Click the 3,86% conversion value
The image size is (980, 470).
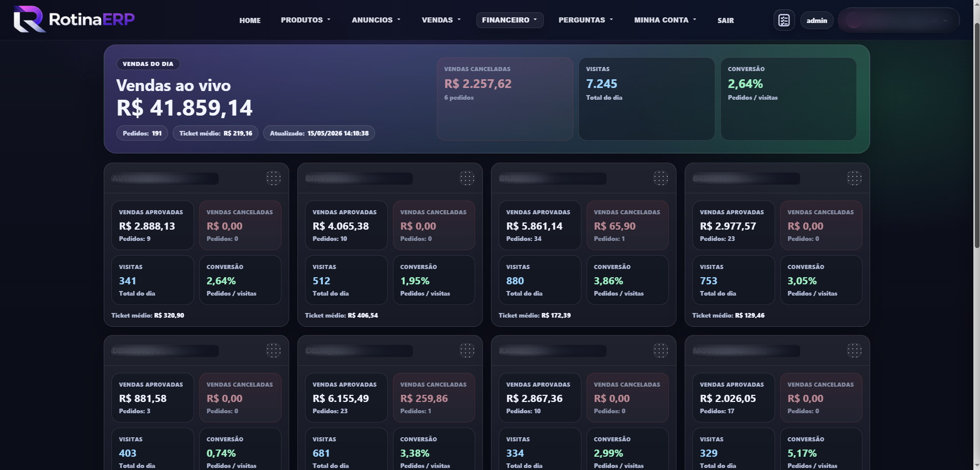pos(609,281)
